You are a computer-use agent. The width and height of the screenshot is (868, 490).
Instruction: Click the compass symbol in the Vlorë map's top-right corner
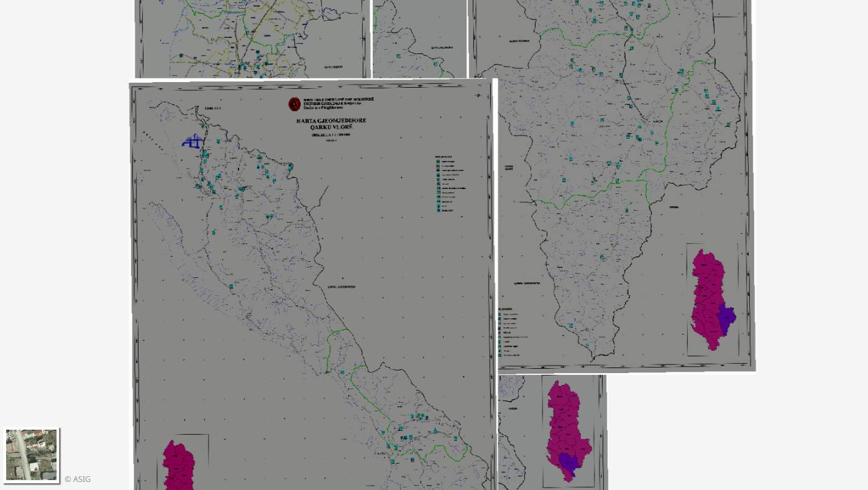click(x=477, y=95)
